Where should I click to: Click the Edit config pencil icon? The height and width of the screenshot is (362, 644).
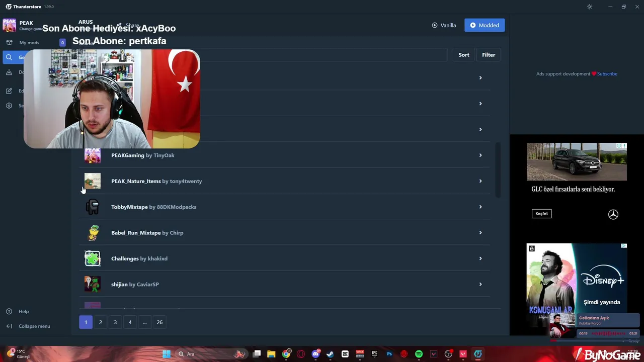point(9,91)
